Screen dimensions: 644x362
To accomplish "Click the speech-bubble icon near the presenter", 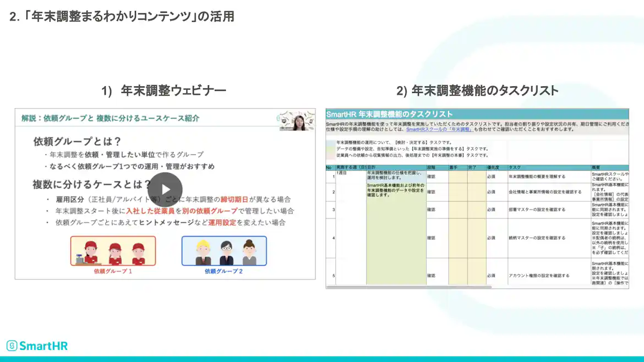I will 283,121.
